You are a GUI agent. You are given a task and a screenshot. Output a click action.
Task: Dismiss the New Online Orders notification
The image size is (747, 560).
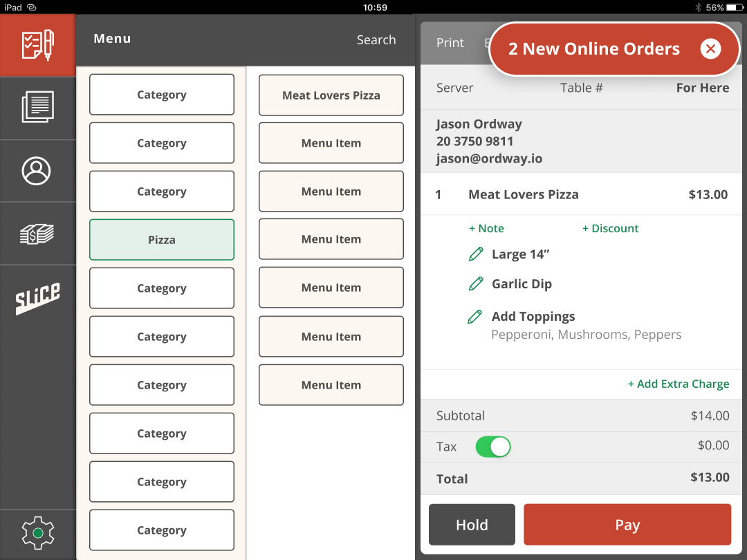pos(711,48)
